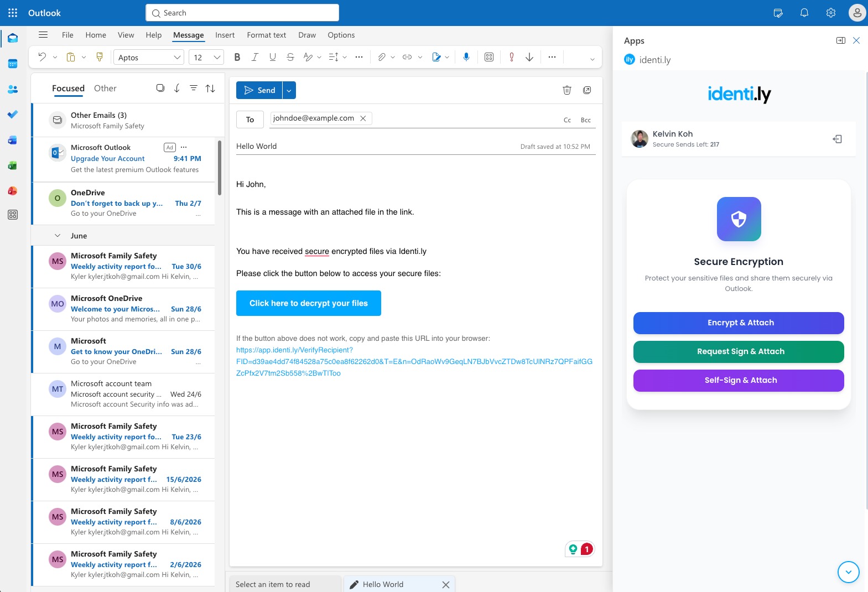Open the Paste options dropdown arrow

point(84,57)
